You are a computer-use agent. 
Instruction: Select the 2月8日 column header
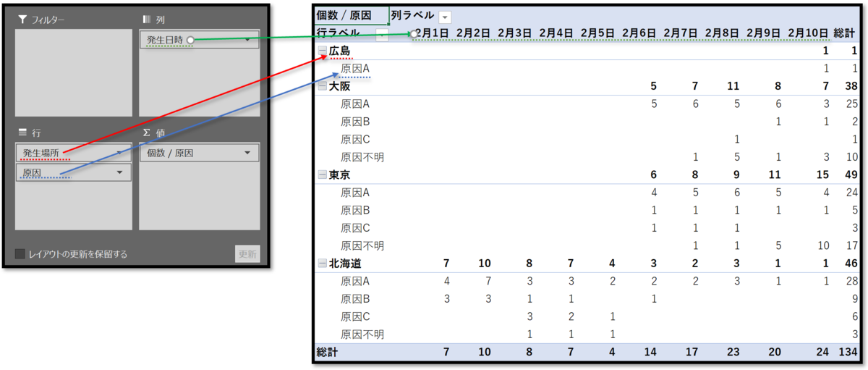pos(722,33)
